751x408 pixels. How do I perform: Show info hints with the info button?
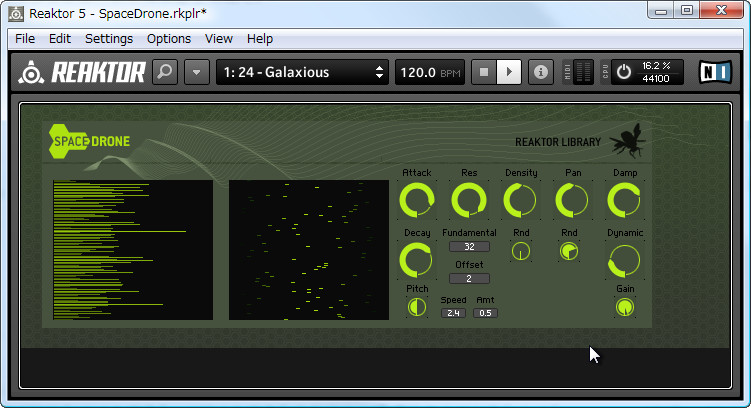541,72
